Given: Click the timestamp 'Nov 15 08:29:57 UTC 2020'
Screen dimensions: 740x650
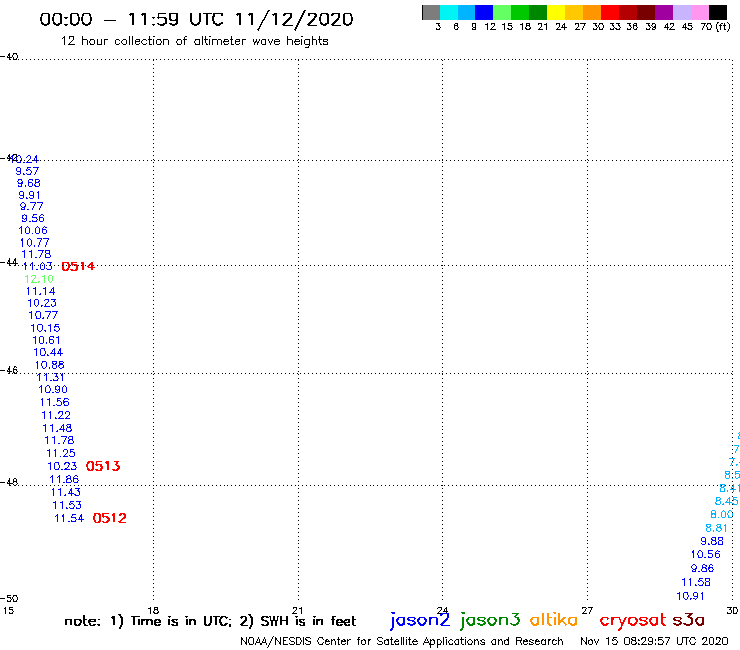Looking at the screenshot, I should (655, 641).
